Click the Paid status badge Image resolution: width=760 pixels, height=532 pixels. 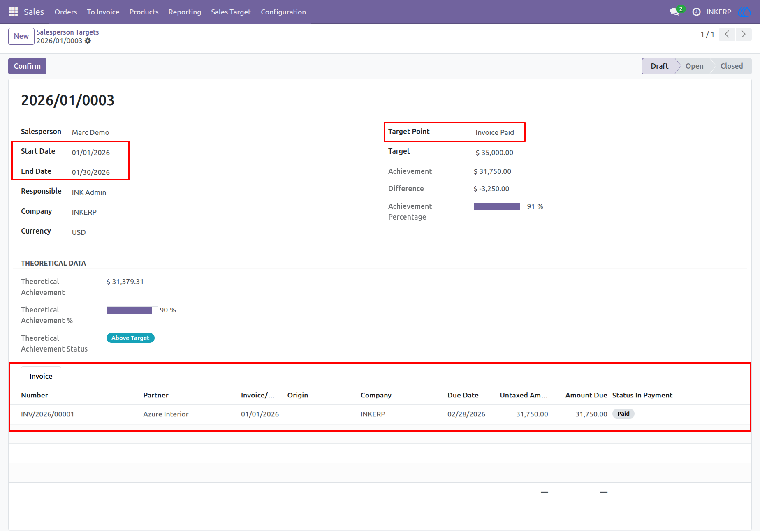pyautogui.click(x=623, y=414)
